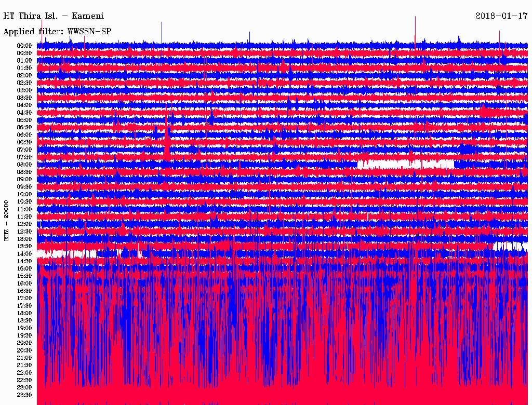Click the white data gap in 08:00 trace
This screenshot has width=532, height=405.
click(405, 164)
